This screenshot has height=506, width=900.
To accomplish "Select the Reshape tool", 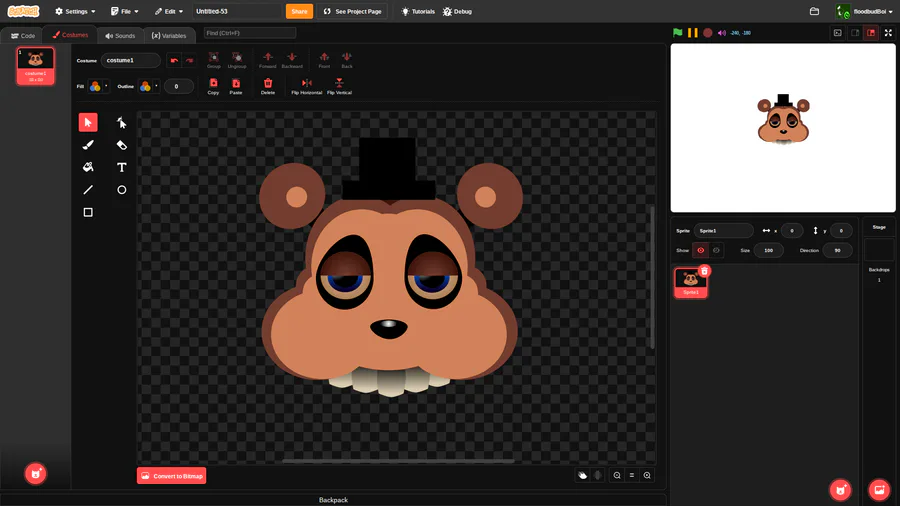I will pos(121,122).
